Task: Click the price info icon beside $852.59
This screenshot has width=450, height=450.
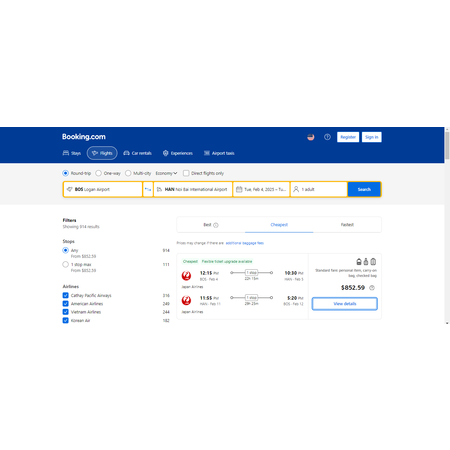Action: point(372,288)
